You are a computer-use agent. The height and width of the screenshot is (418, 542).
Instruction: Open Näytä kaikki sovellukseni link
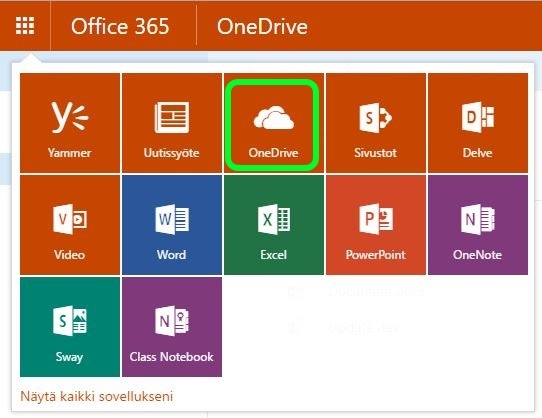[96, 396]
